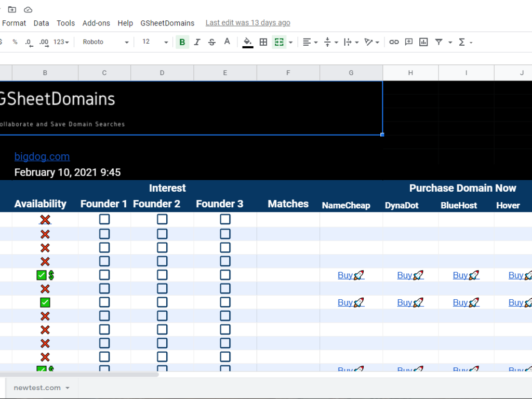
Task: Click the create filter icon
Action: pyautogui.click(x=439, y=42)
